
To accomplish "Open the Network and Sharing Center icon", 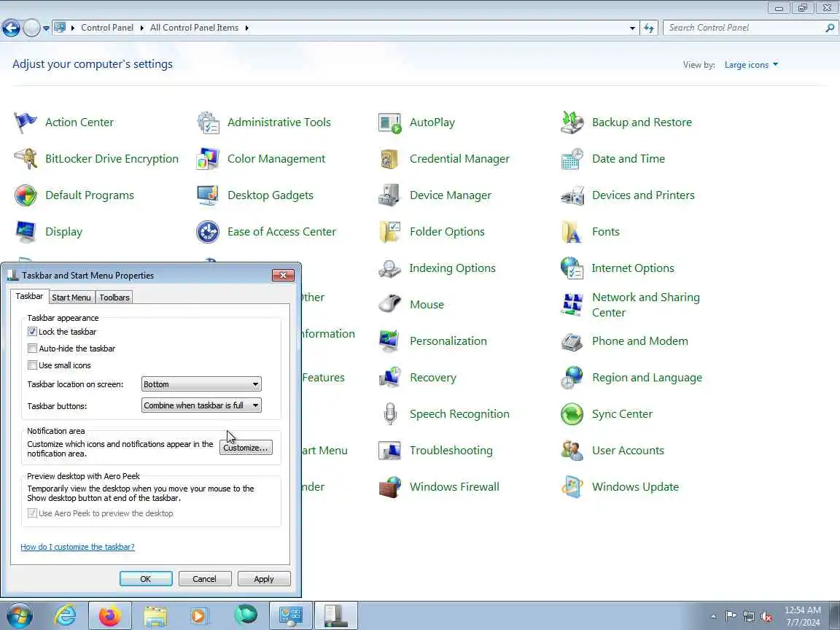I will [572, 305].
